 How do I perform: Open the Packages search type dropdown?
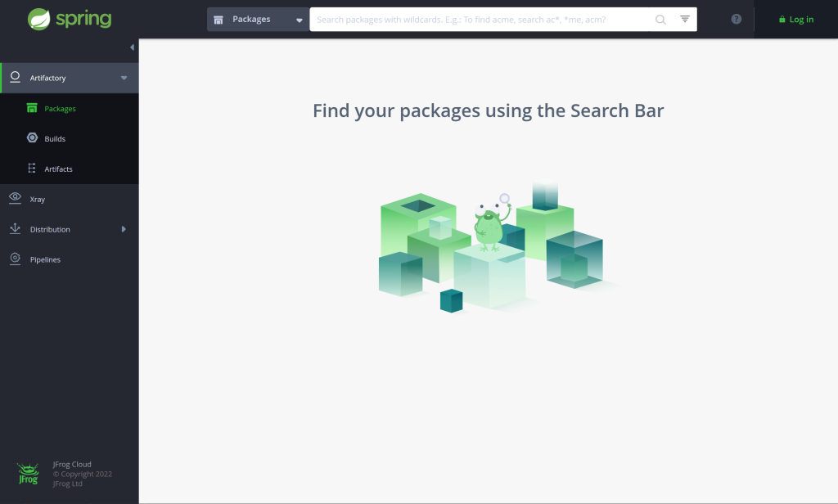point(258,20)
